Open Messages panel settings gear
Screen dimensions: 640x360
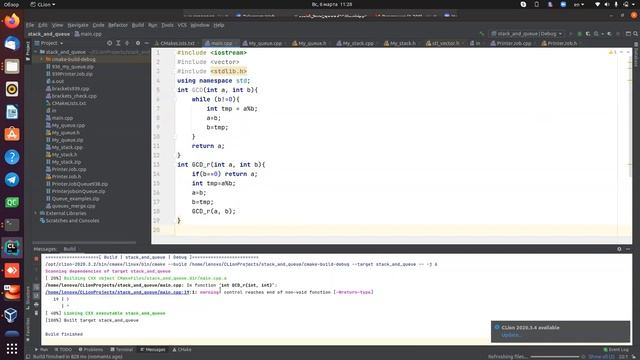point(619,249)
